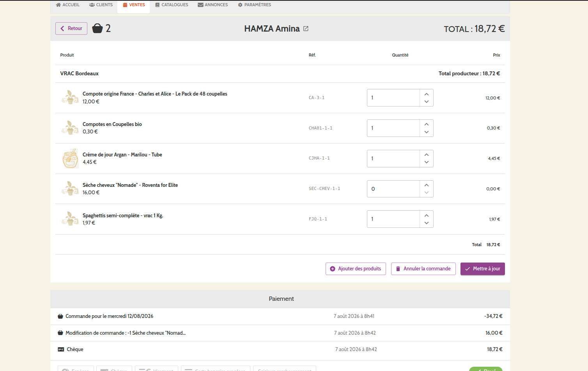Viewport: 588px width, 371px height.
Task: Increase quantity for Compotes en Coupelles bio
Action: (427, 124)
